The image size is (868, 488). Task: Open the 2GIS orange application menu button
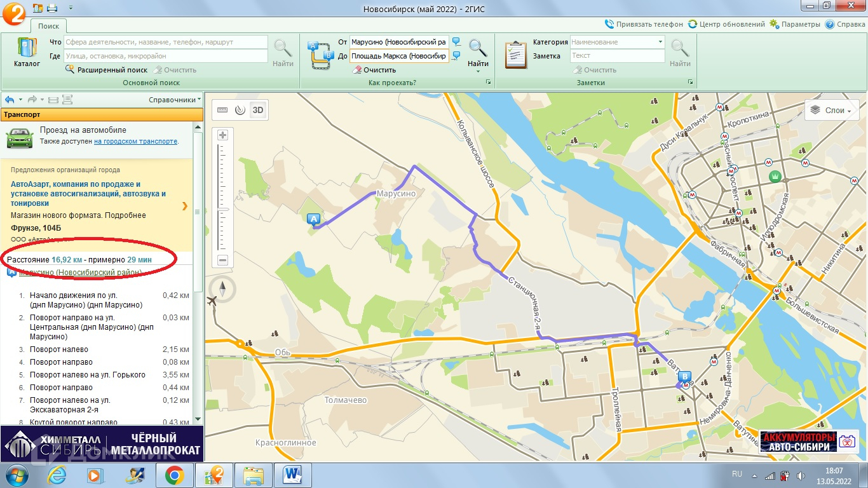click(x=14, y=13)
